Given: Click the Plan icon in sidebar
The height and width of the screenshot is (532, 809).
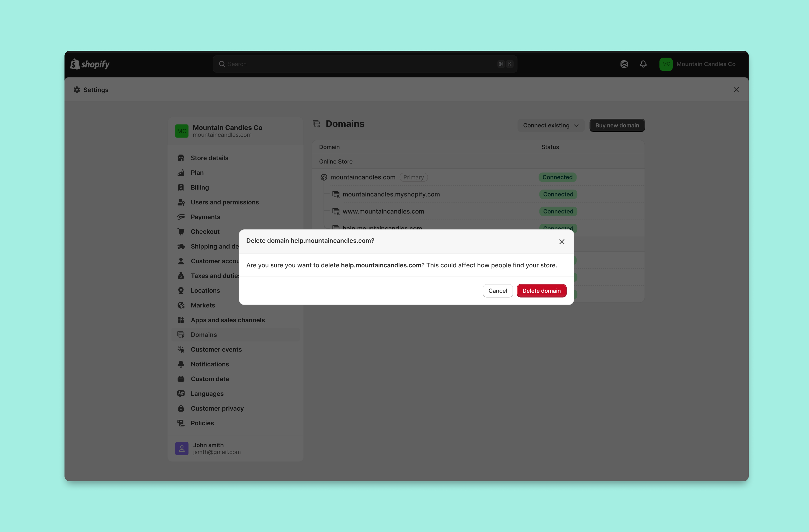Looking at the screenshot, I should pyautogui.click(x=181, y=172).
